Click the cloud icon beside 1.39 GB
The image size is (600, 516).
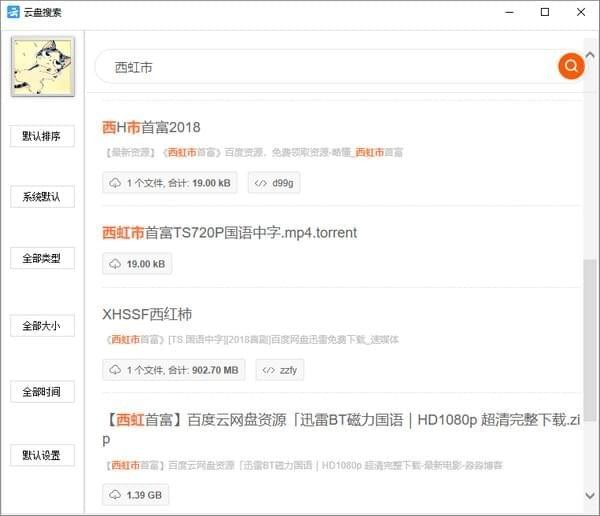point(115,495)
